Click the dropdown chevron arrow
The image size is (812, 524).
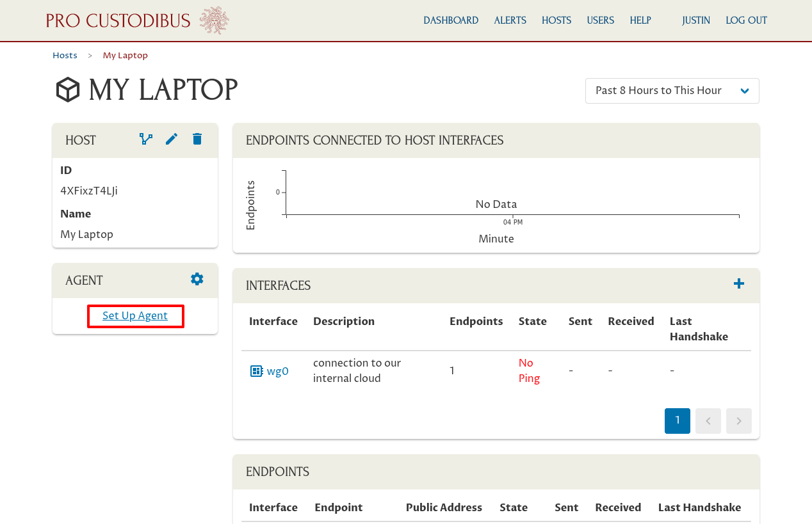click(745, 91)
